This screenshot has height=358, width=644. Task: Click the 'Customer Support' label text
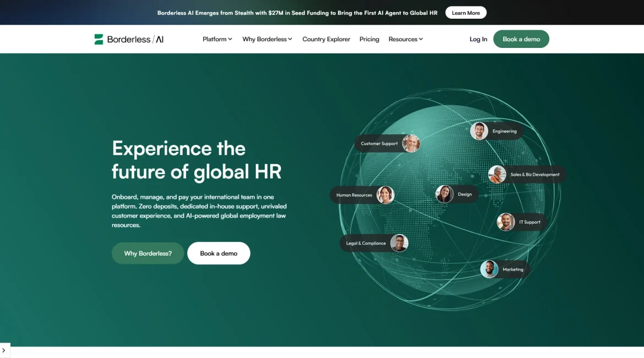(379, 143)
